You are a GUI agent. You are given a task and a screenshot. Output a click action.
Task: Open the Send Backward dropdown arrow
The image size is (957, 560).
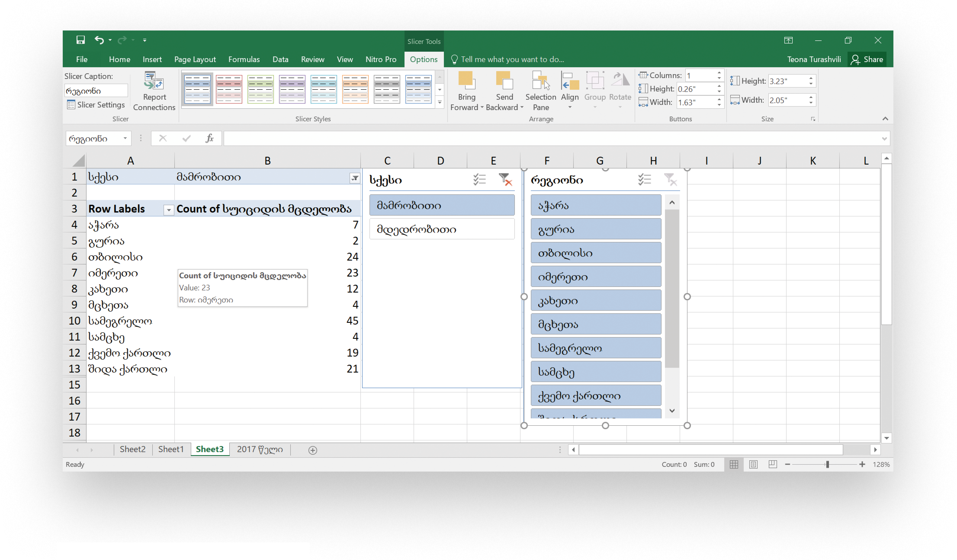coord(522,107)
